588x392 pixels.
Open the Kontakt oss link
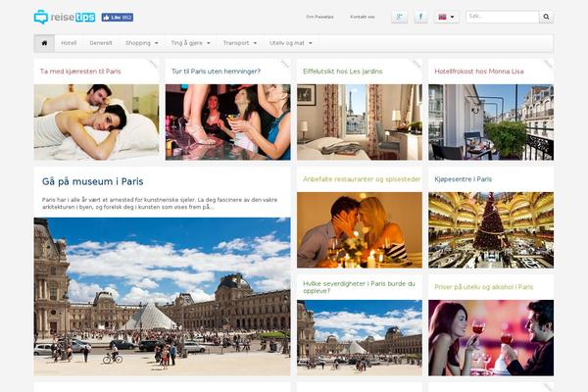click(x=363, y=17)
